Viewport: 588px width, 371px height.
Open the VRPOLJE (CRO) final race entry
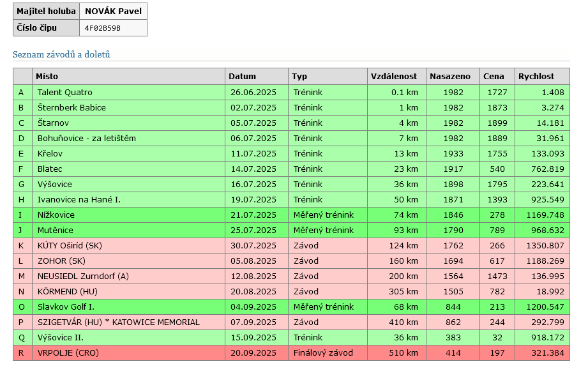(68, 353)
